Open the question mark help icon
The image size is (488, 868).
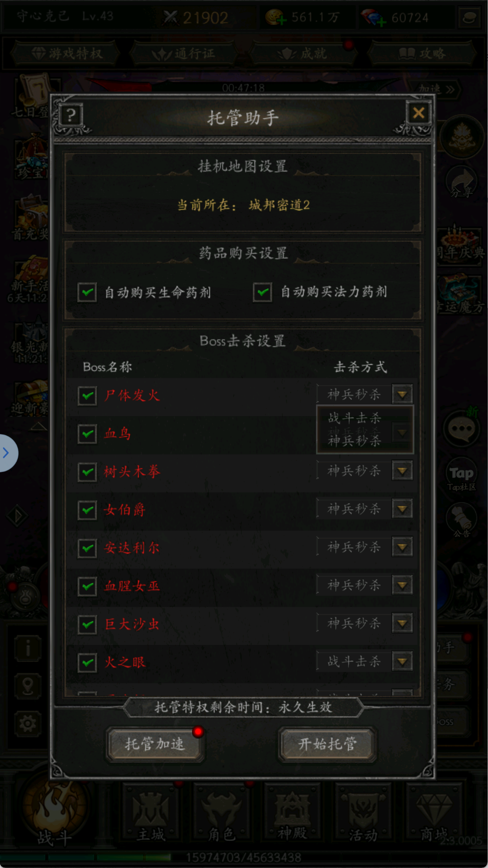[71, 116]
